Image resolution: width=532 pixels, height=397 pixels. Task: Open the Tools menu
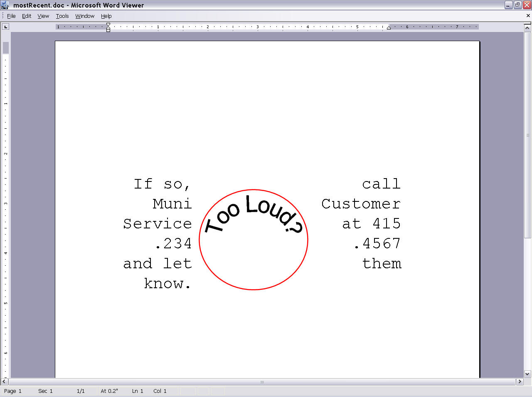[62, 16]
